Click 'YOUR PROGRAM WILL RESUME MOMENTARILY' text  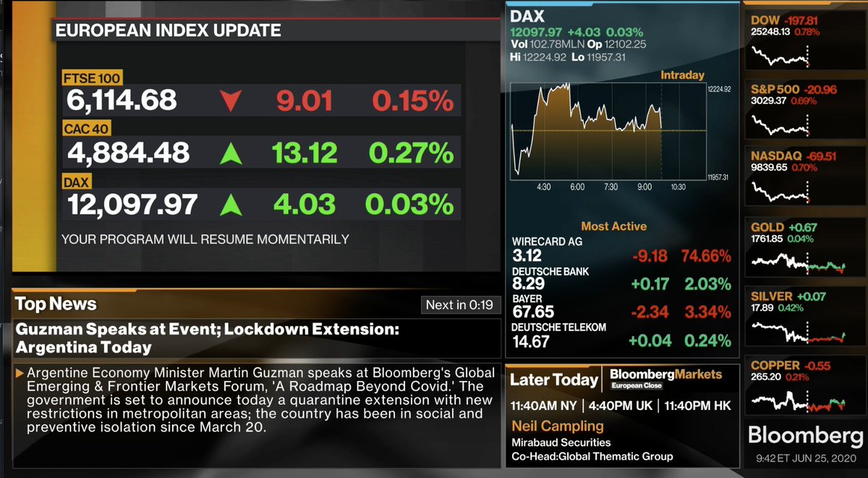point(205,239)
